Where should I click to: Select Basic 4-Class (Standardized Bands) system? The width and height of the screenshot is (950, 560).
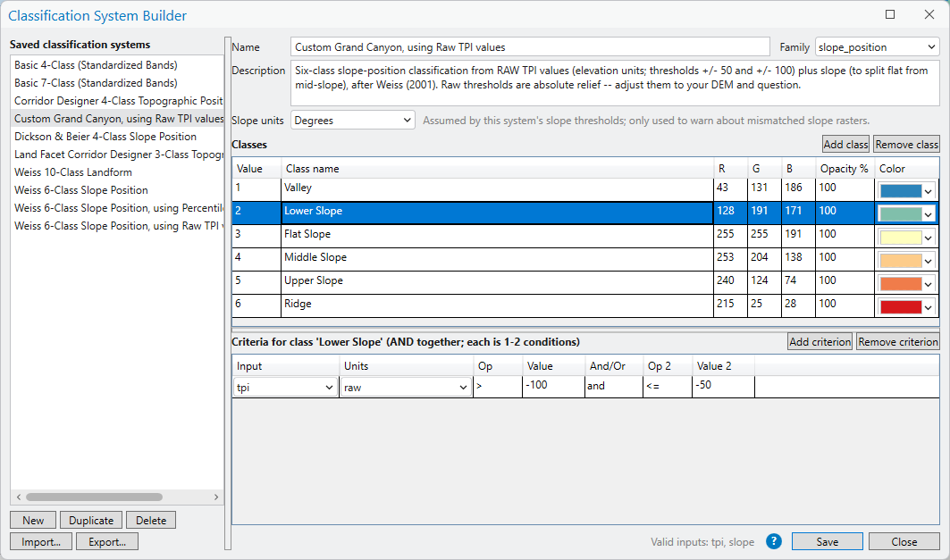coord(117,65)
